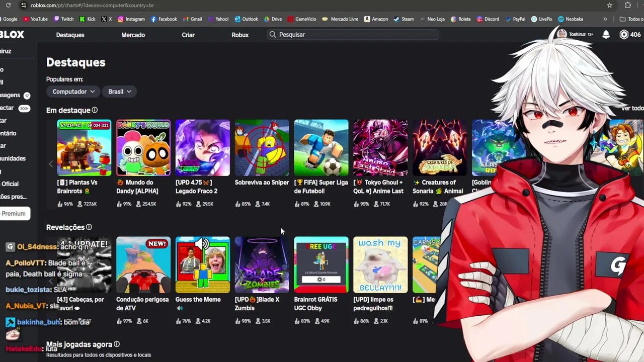Open the Discord bookmark

tap(488, 19)
